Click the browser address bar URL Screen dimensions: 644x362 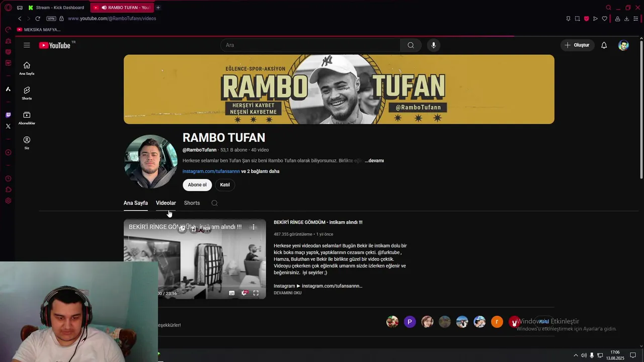pyautogui.click(x=112, y=19)
